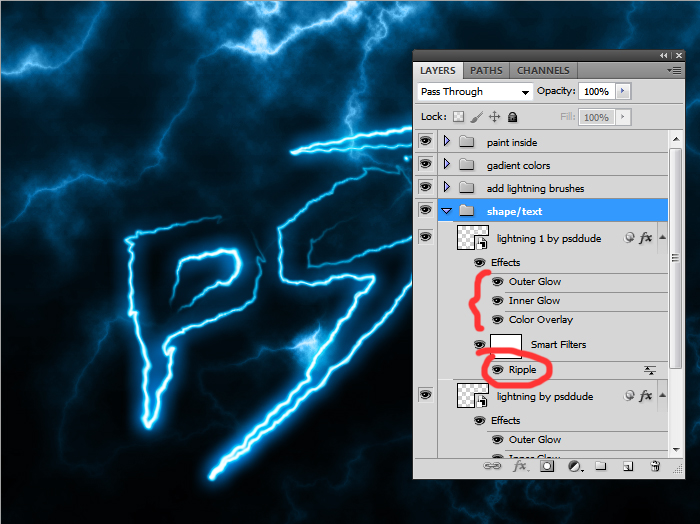Viewport: 700px width, 524px height.
Task: Click the add lightning brushes folder icon
Action: [467, 187]
